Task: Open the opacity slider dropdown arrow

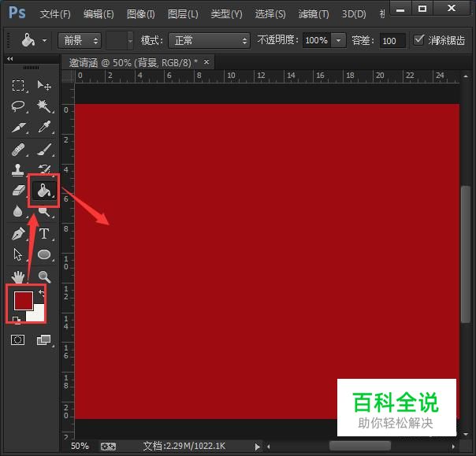Action: [339, 40]
